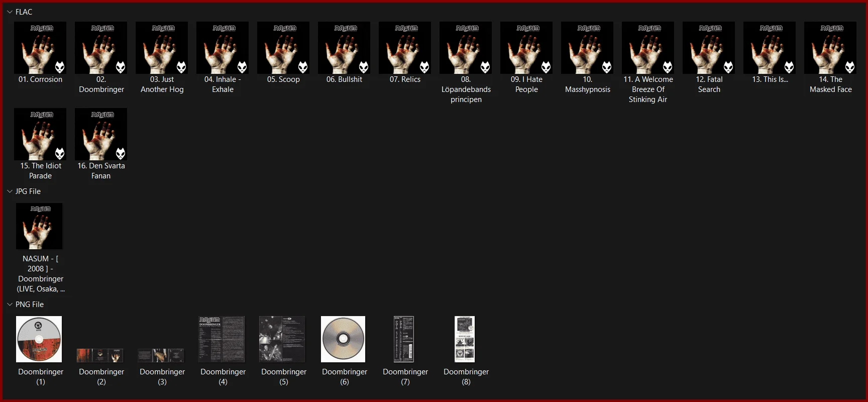The height and width of the screenshot is (402, 868).
Task: Click the 'PNG File' group header text
Action: pyautogui.click(x=30, y=305)
